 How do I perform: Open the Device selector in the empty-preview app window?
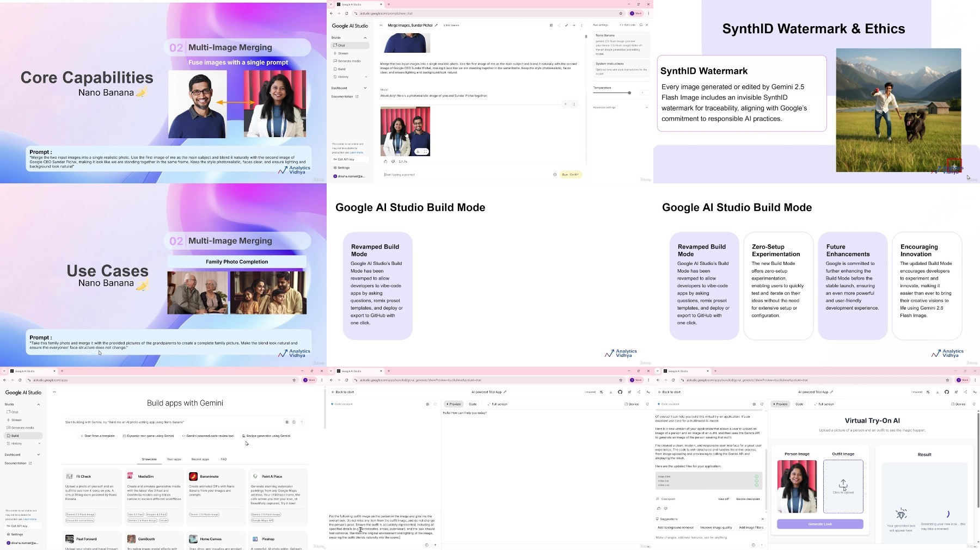632,404
